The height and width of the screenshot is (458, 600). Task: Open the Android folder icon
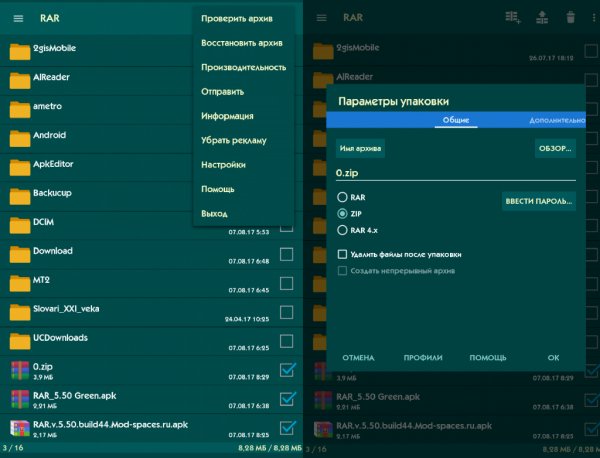click(20, 138)
